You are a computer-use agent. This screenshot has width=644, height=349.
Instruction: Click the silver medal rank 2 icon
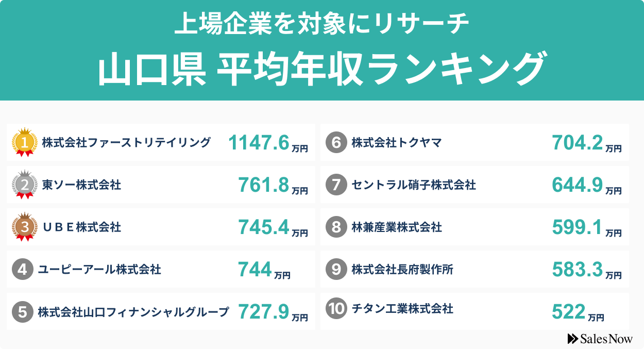(x=24, y=184)
